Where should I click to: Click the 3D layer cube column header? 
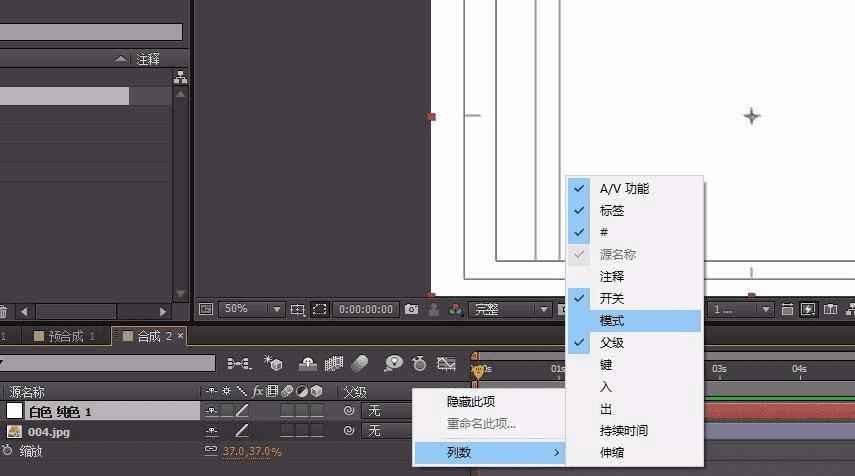(x=317, y=391)
